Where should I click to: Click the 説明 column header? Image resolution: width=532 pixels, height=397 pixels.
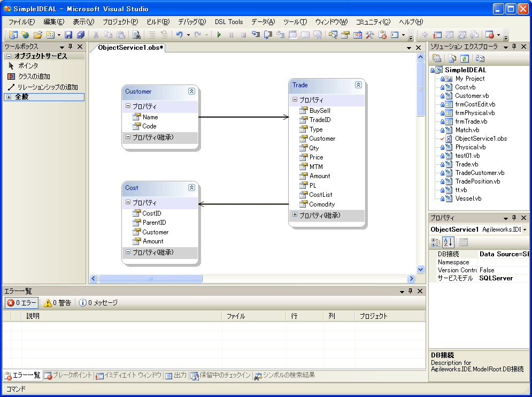33,316
